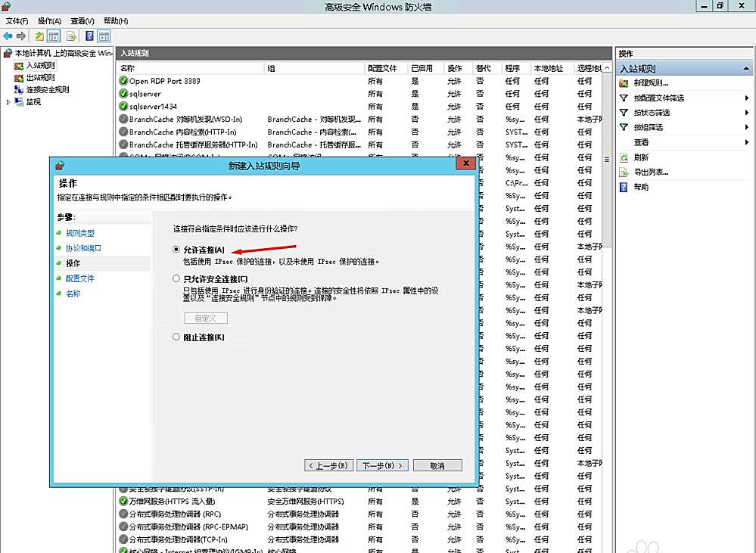Click the Show/Hide console tree icon

click(54, 36)
